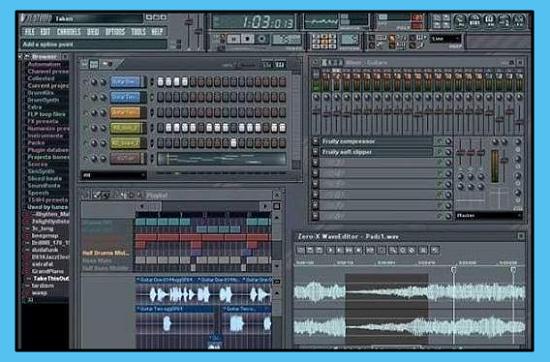Click the last round shortcut icon at top right

click(x=519, y=20)
